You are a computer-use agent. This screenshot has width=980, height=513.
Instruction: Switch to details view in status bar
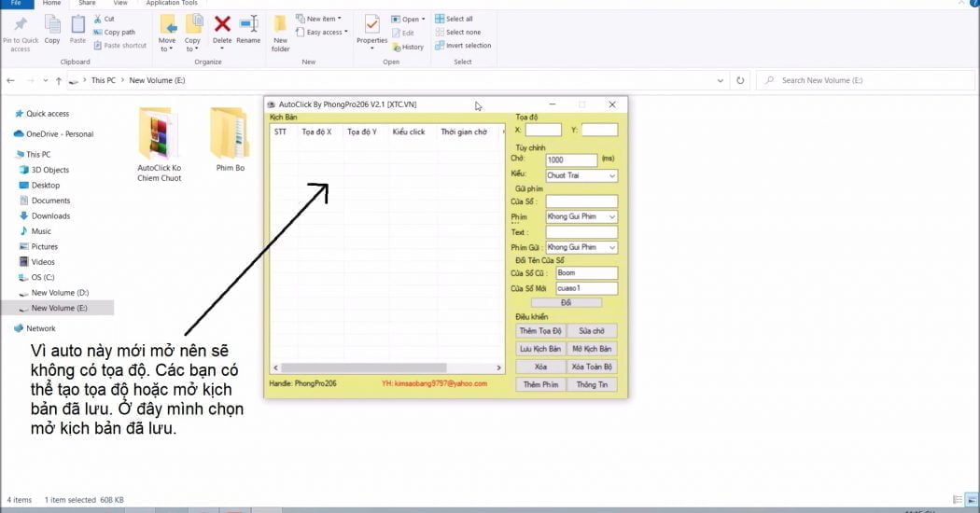pyautogui.click(x=958, y=500)
